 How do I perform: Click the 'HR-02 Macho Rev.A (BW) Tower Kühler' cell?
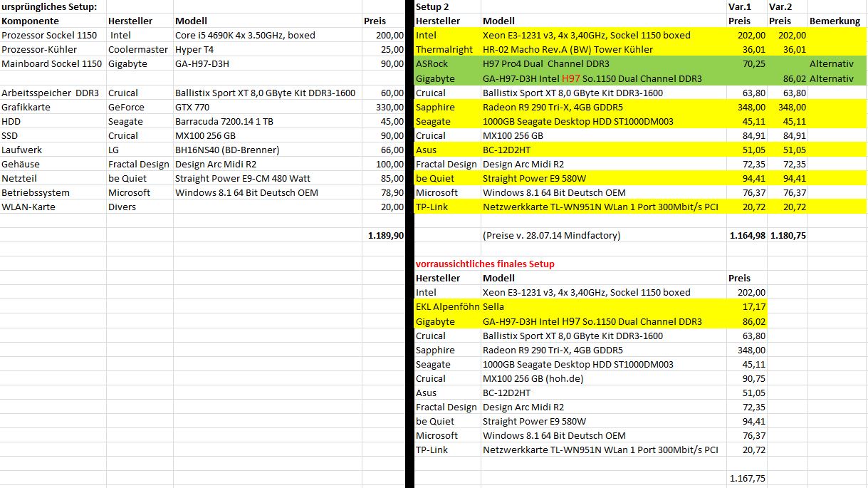(x=604, y=49)
